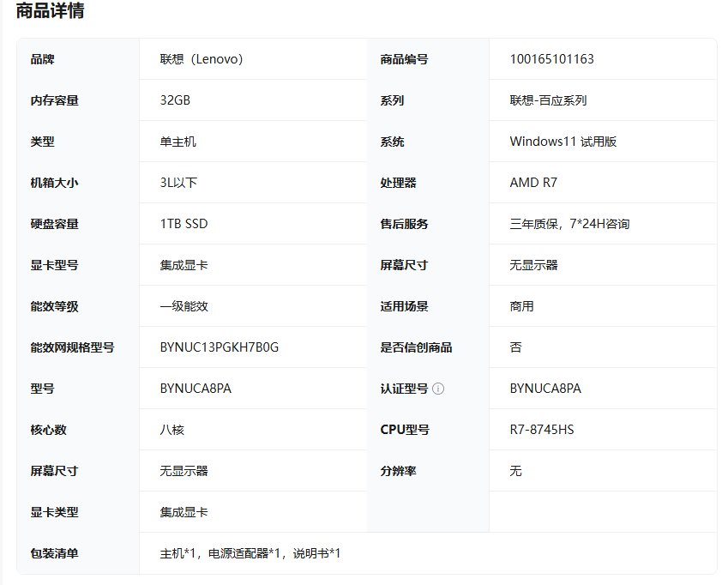Click the 处理器 label

tap(398, 183)
